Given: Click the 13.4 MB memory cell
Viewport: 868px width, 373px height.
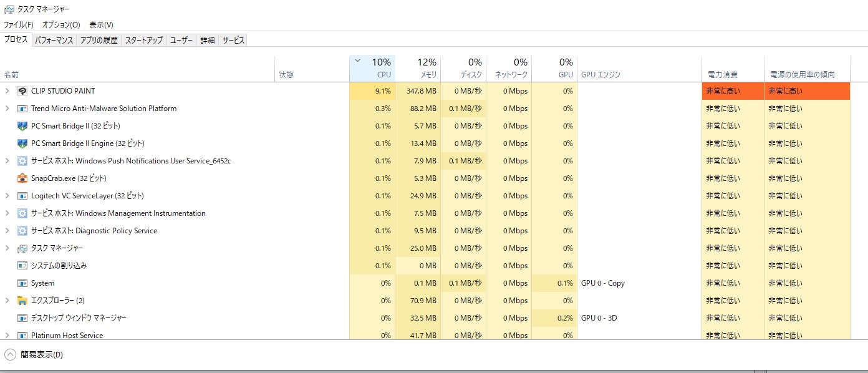Looking at the screenshot, I should [x=418, y=143].
